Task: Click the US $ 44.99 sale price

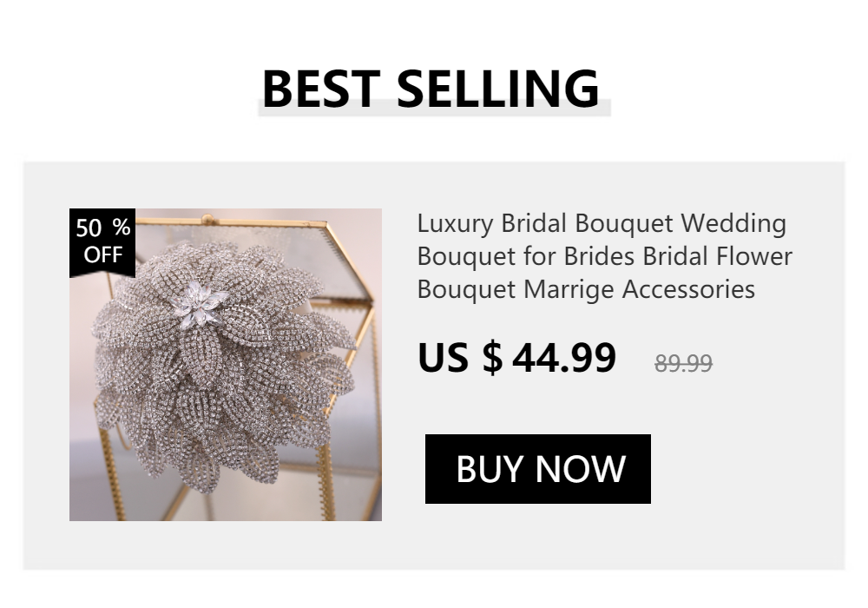Action: pos(516,358)
